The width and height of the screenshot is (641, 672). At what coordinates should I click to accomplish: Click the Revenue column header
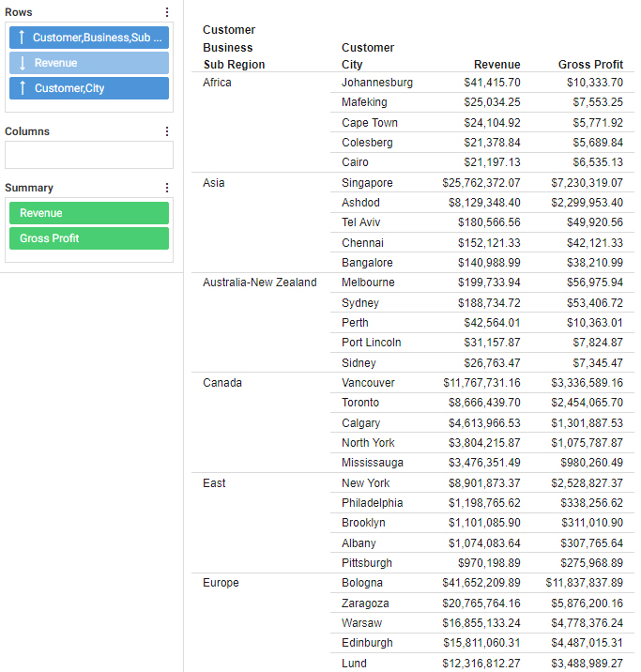(x=496, y=65)
